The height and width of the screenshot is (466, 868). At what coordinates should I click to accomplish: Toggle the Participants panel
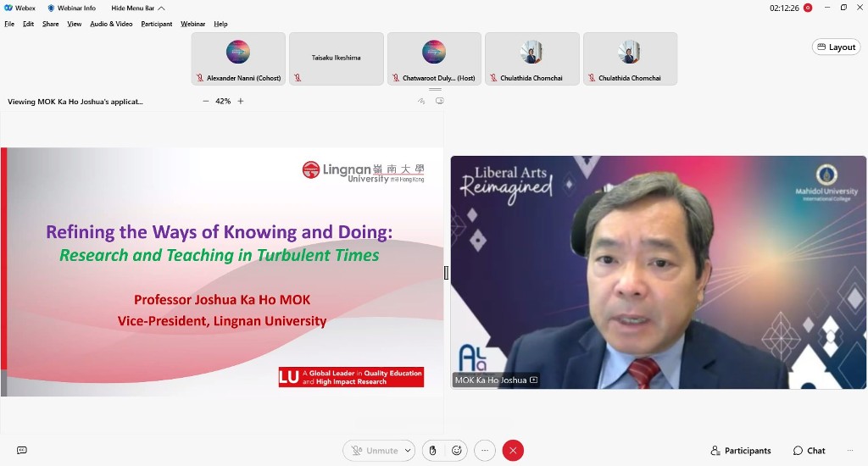[741, 451]
